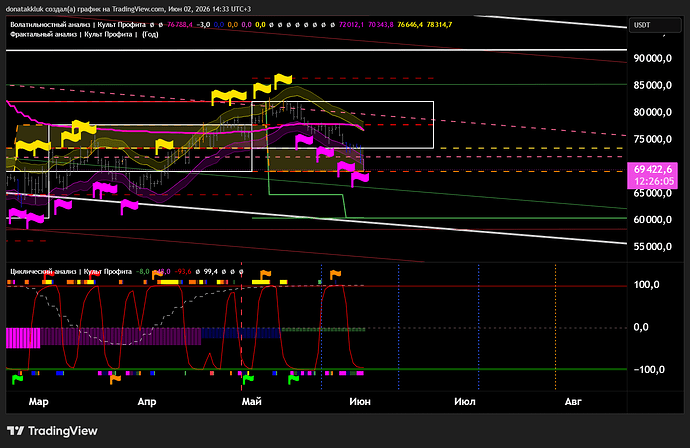The width and height of the screenshot is (690, 448).
Task: Click the Апр label on time axis
Action: pos(147,401)
